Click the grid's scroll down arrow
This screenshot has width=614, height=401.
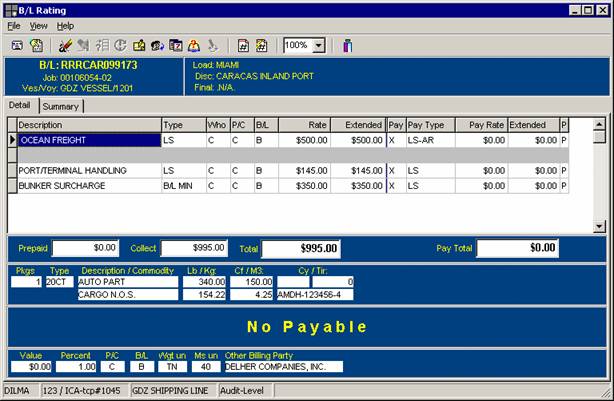pos(599,227)
